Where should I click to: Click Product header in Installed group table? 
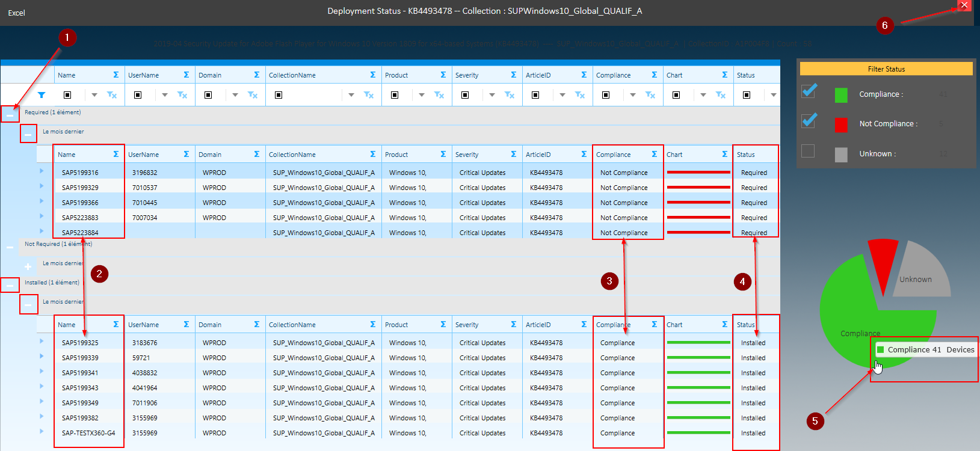396,325
